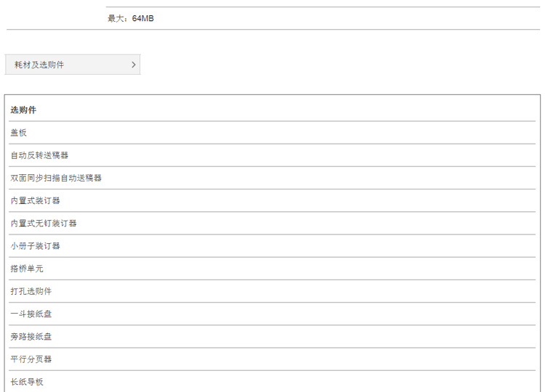Click the 长纸导板 row

pyautogui.click(x=272, y=382)
